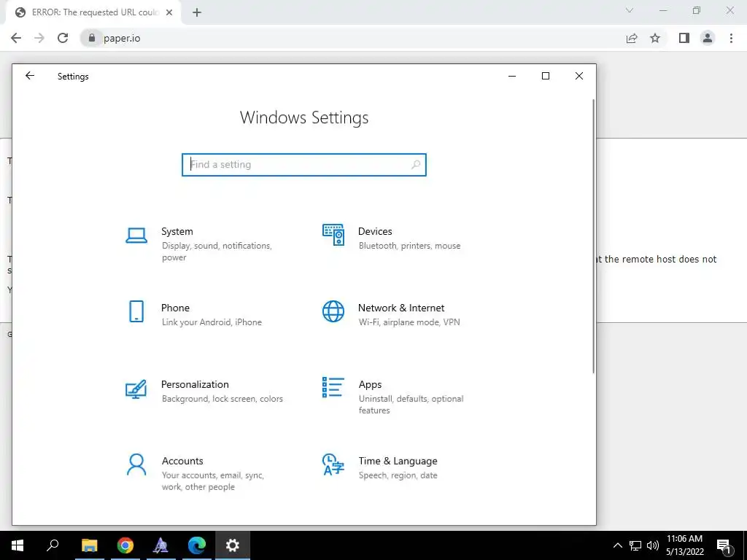Open the Devices settings icon
This screenshot has height=560, width=747.
pyautogui.click(x=333, y=235)
